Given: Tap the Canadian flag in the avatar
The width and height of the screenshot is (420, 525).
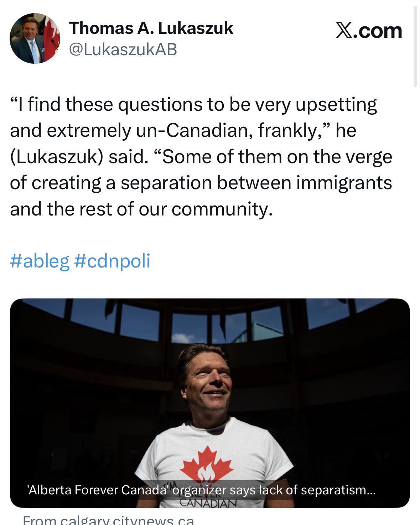Looking at the screenshot, I should pyautogui.click(x=51, y=37).
